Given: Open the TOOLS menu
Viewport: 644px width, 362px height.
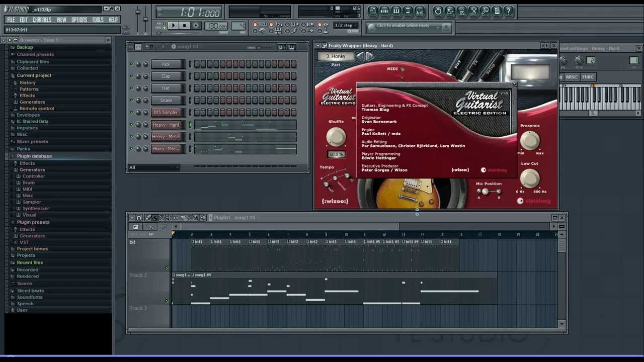Looking at the screenshot, I should 98,20.
